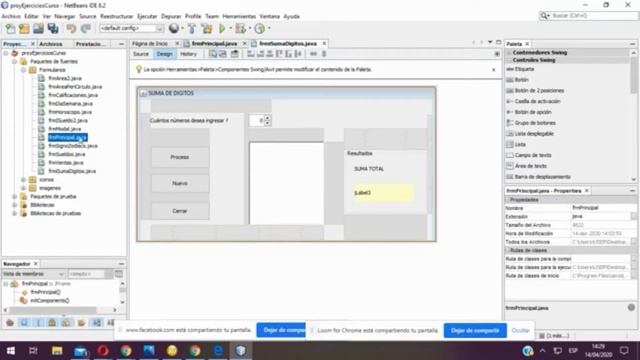Click the Selection Mode icon in the designer toolbar

pyautogui.click(x=213, y=54)
